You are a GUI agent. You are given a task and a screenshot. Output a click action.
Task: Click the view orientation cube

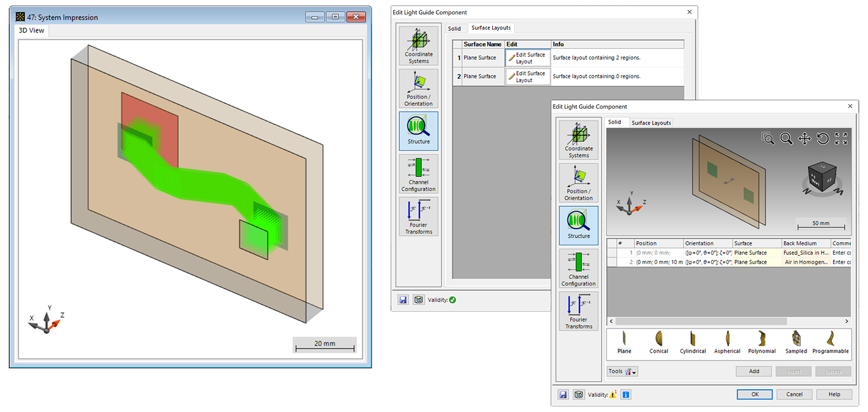click(x=822, y=177)
